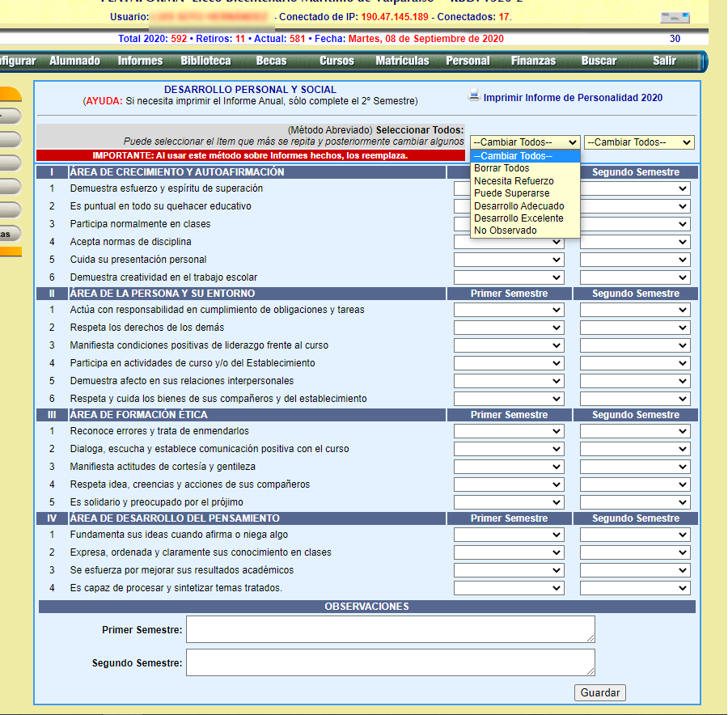Select the Cursos menu item

click(336, 61)
